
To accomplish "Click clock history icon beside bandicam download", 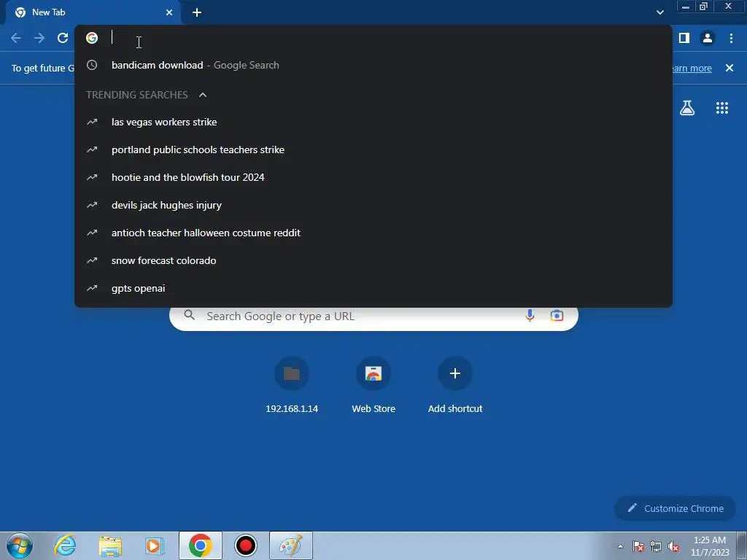I will (92, 65).
